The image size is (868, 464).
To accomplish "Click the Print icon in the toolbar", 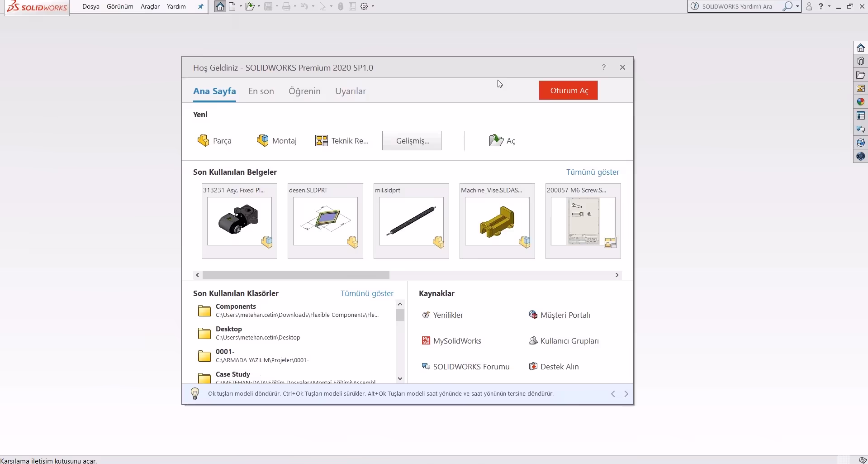I will [x=286, y=6].
